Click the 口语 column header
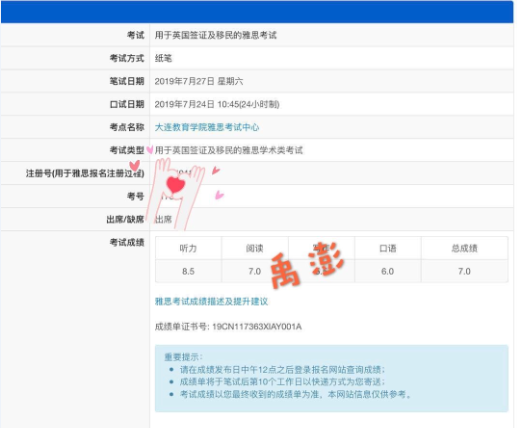The width and height of the screenshot is (518, 428). (388, 248)
